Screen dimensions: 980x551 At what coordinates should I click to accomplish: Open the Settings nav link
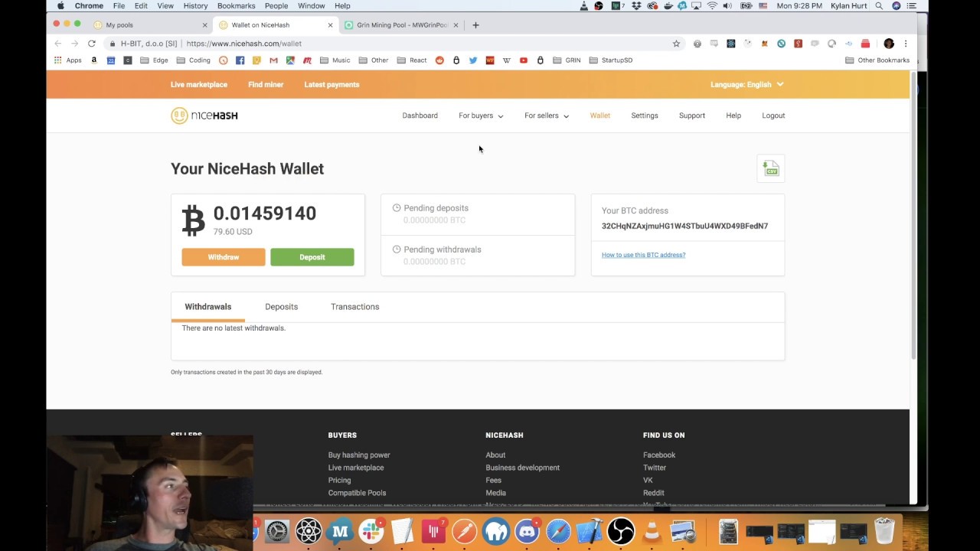(645, 116)
